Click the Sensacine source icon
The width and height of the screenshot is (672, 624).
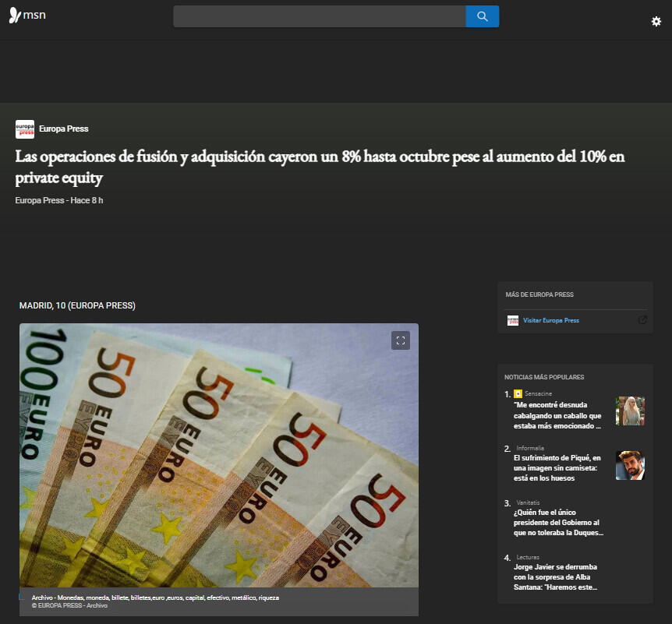point(518,394)
